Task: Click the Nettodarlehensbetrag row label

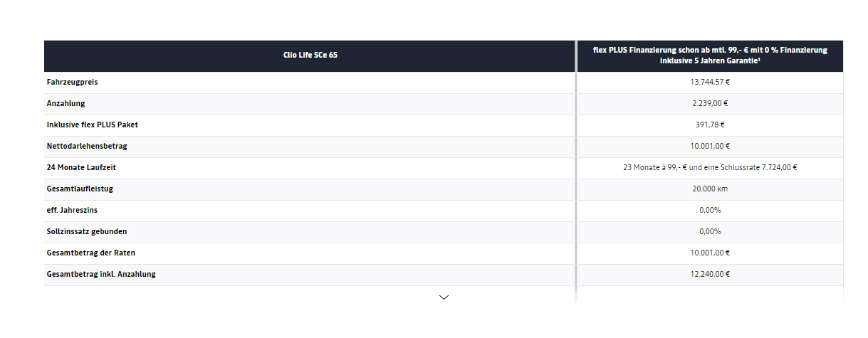Action: pos(87,147)
